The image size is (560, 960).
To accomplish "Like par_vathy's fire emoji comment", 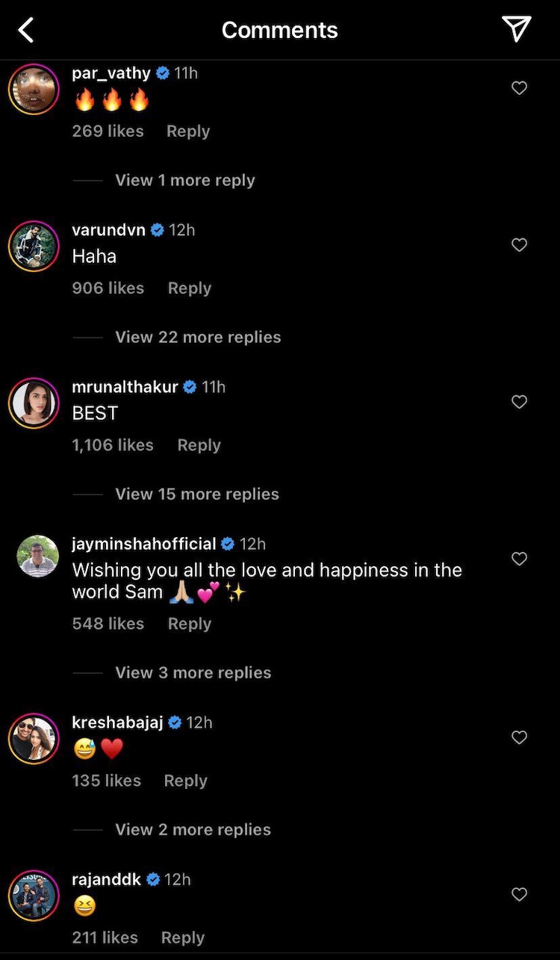I will point(519,88).
